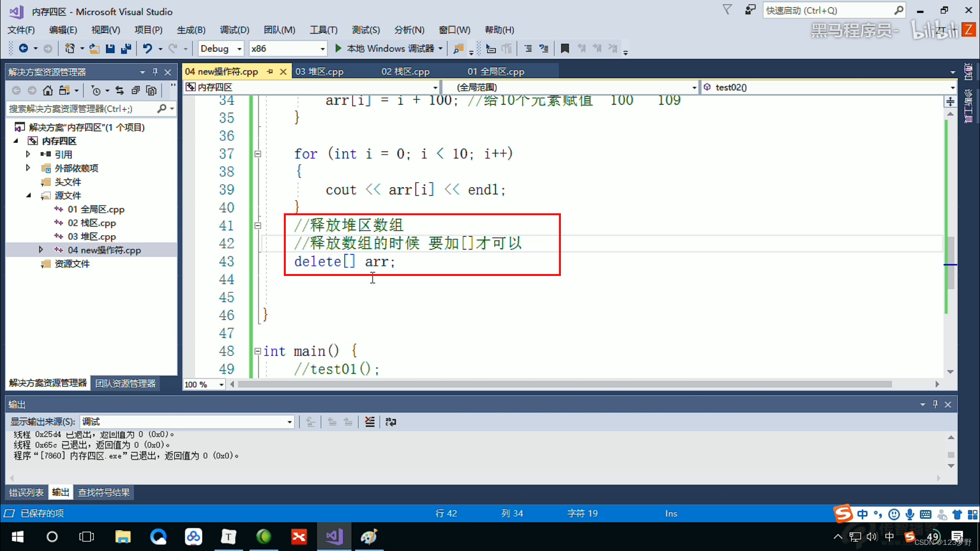The image size is (980, 551).
Task: Switch to the 02 栈区.cpp tab
Action: point(405,71)
